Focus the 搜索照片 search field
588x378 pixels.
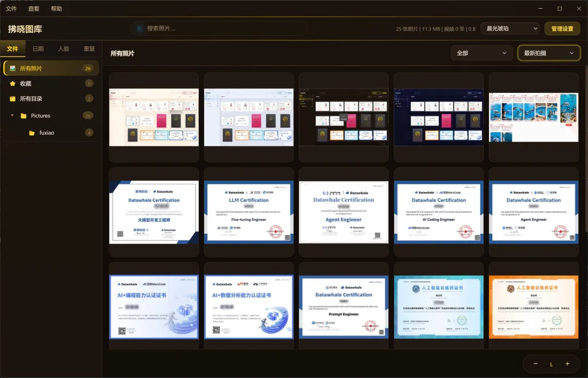pyautogui.click(x=219, y=28)
